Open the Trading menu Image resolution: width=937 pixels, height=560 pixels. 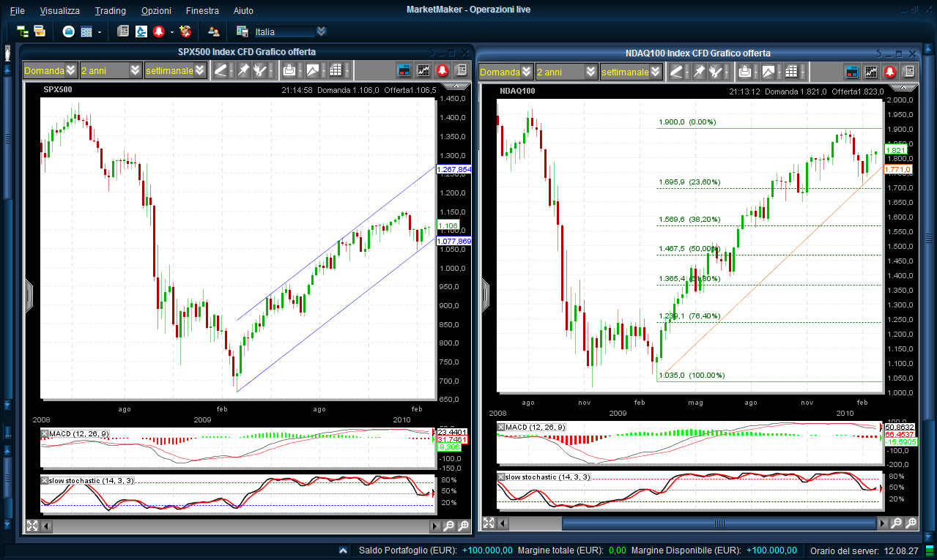110,11
